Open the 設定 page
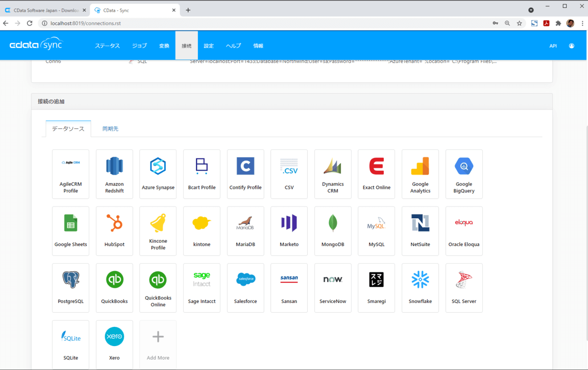 click(209, 46)
